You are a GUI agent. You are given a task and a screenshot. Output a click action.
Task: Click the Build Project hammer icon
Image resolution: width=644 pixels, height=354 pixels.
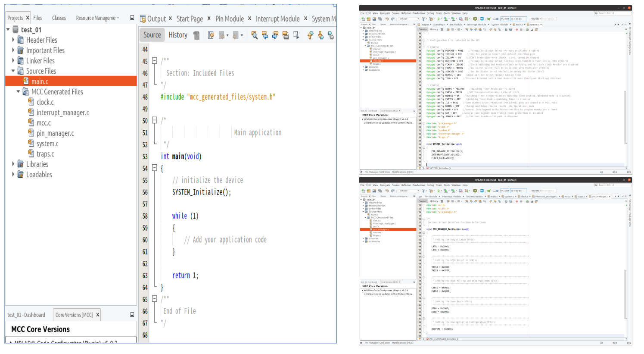(423, 19)
